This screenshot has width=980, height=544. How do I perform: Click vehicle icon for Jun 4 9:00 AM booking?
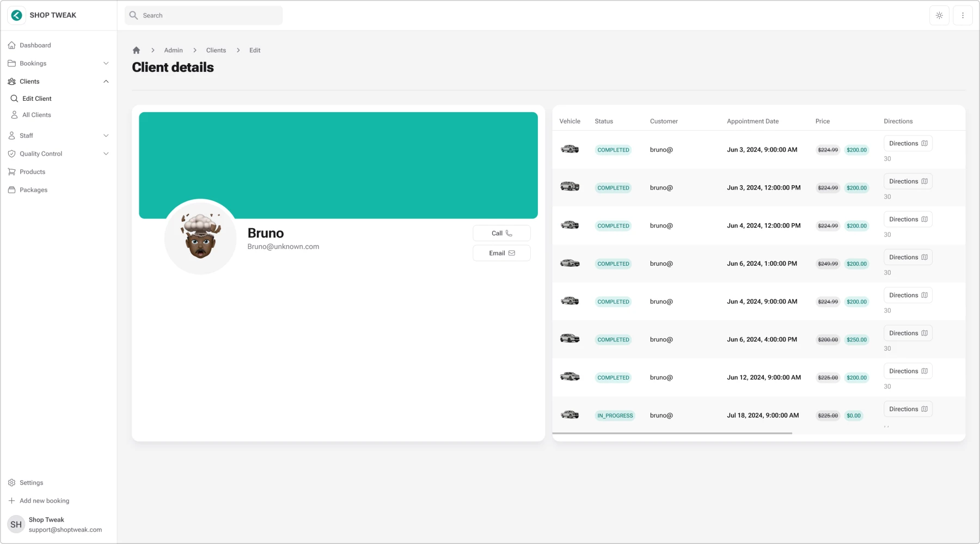click(570, 301)
